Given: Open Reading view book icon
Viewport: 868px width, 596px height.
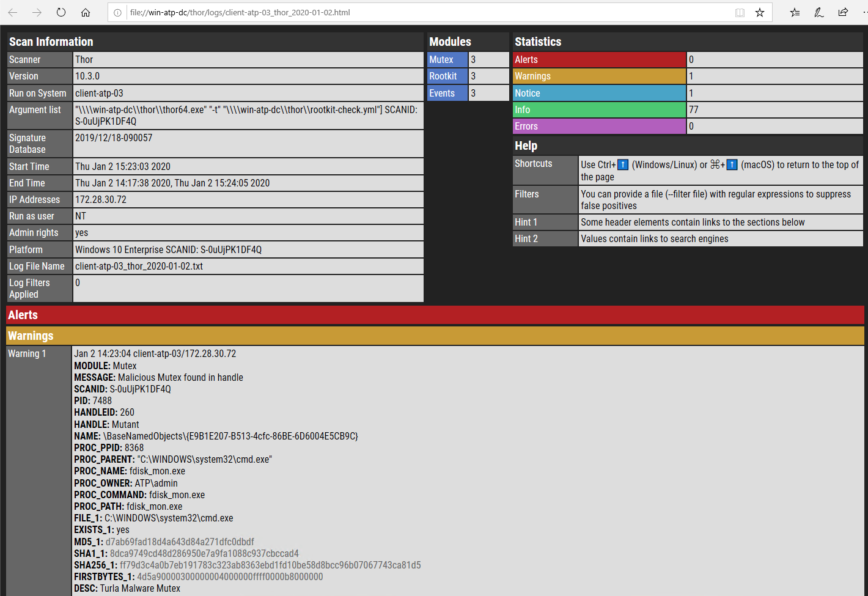Looking at the screenshot, I should point(740,12).
